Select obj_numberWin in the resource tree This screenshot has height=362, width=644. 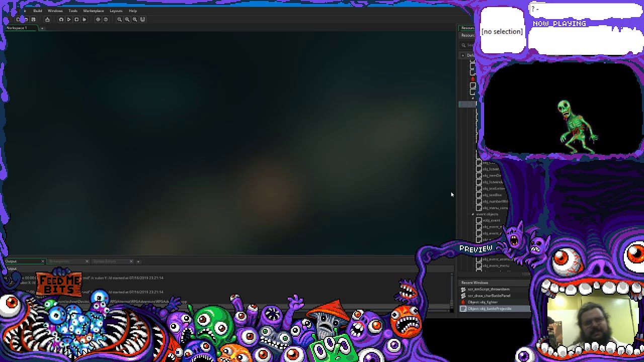[x=495, y=202]
